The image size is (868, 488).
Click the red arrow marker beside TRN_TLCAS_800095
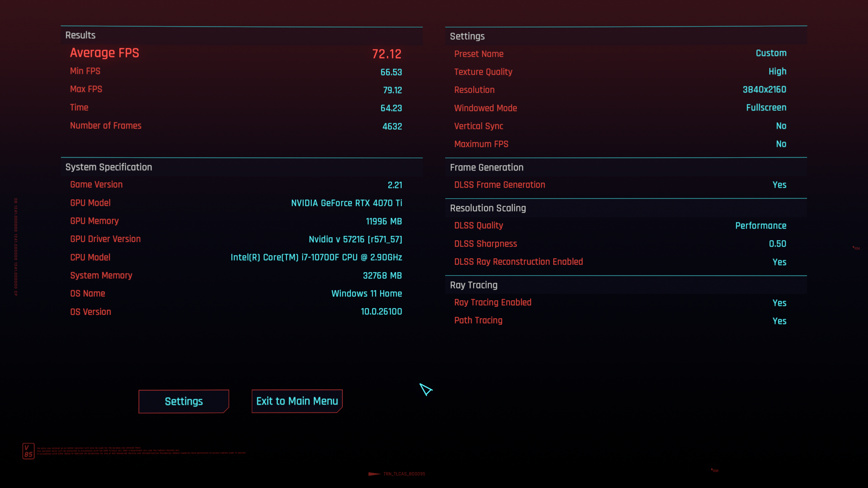point(374,474)
